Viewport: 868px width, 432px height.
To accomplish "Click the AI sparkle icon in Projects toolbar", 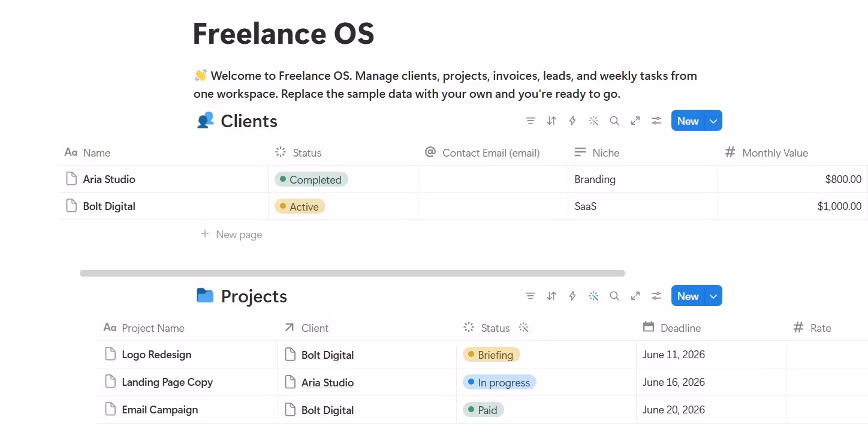I will pos(593,296).
